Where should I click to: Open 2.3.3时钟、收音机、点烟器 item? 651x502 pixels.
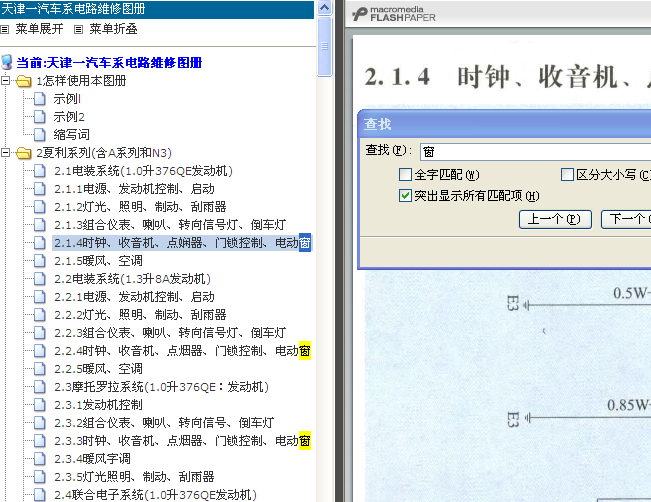click(182, 441)
